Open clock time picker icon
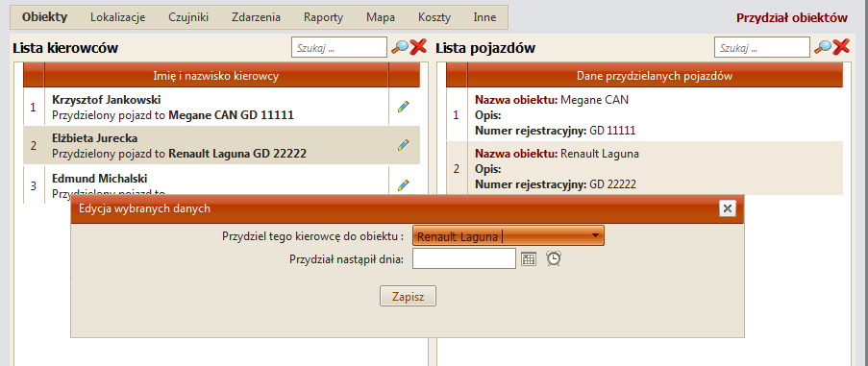This screenshot has height=366, width=868. tap(554, 258)
